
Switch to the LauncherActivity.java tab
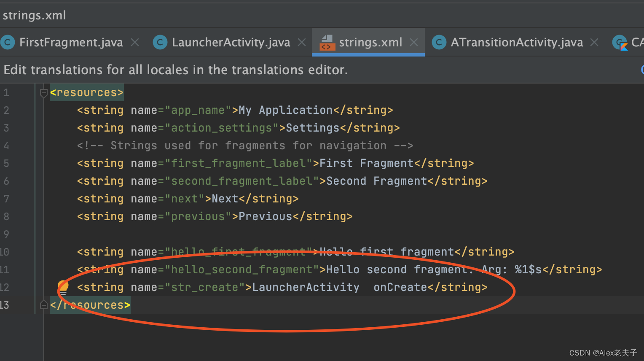231,42
